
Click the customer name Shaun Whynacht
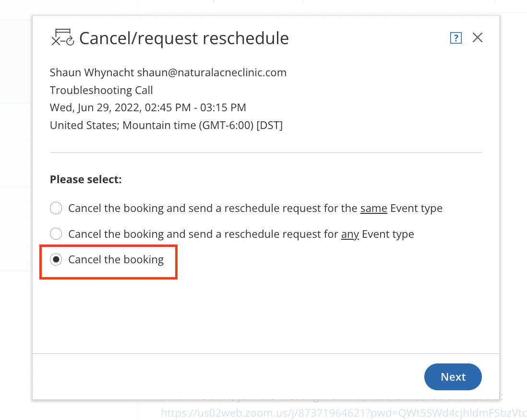[92, 72]
